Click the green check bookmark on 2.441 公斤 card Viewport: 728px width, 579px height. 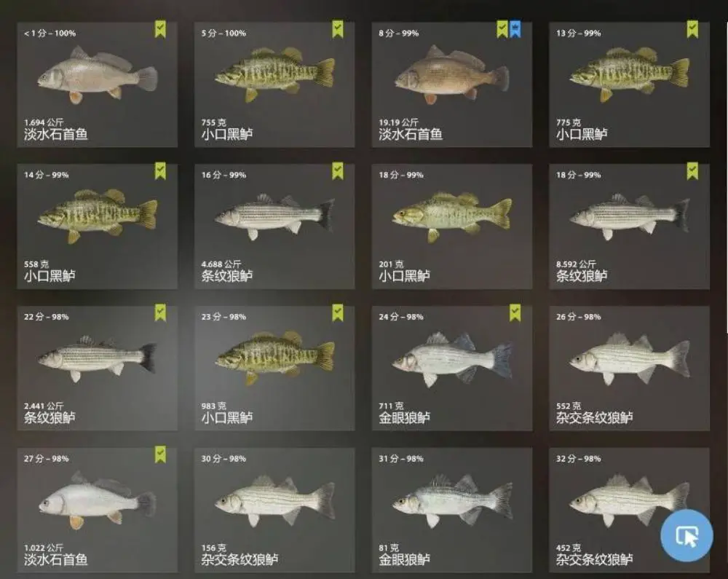160,313
